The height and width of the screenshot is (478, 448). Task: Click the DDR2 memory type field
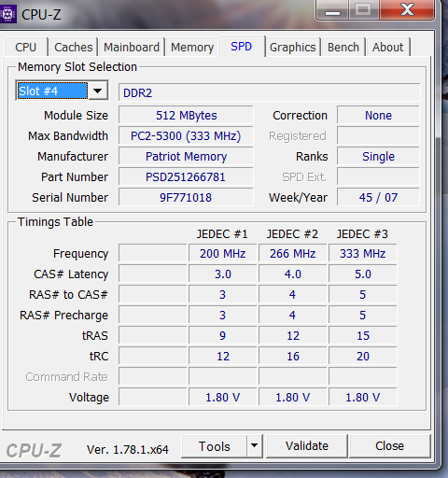(x=269, y=92)
